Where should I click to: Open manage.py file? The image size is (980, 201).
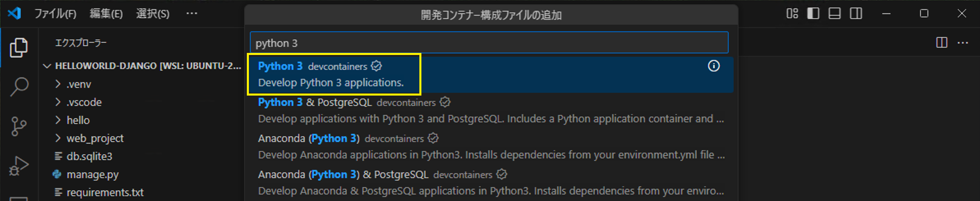pos(92,175)
